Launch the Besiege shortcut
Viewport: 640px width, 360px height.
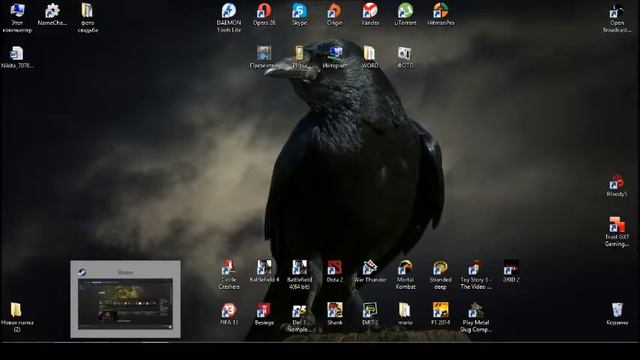click(264, 314)
